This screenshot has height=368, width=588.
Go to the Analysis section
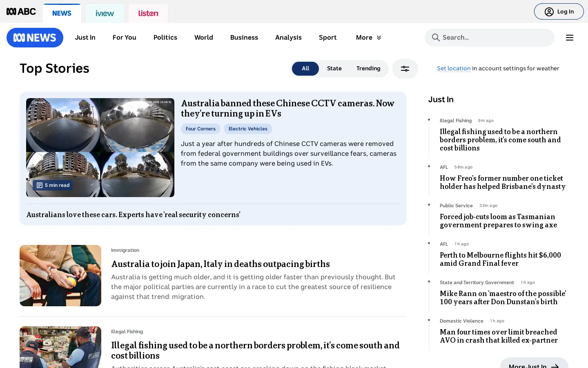click(x=288, y=38)
